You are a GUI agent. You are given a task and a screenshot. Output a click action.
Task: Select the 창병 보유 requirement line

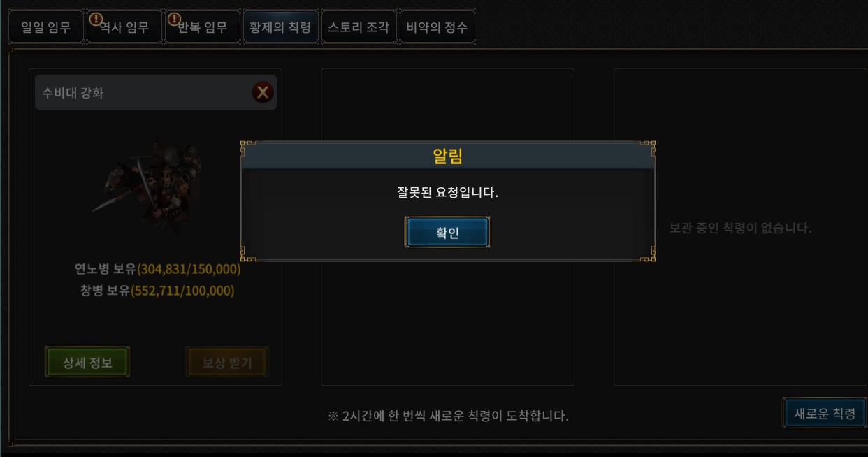tap(158, 291)
